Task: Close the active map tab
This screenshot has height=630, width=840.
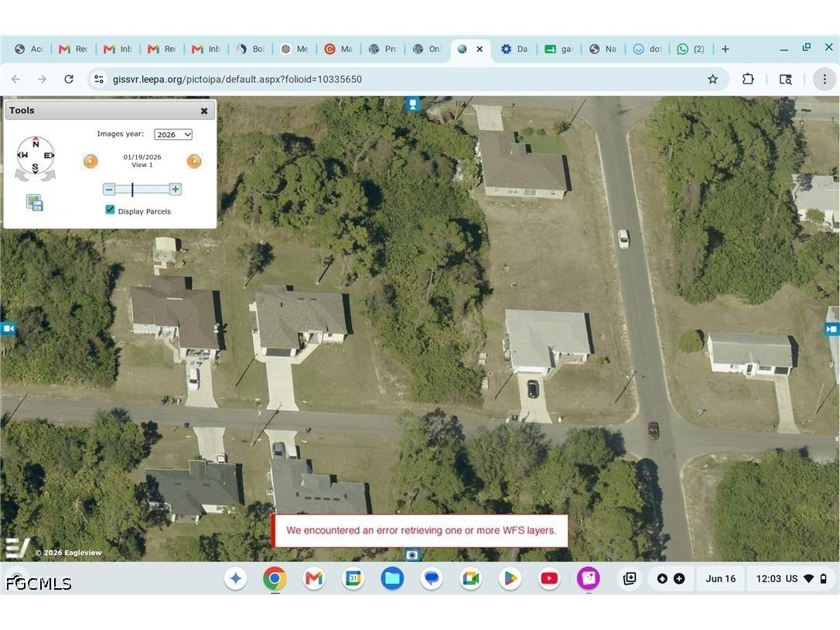Action: (480, 49)
